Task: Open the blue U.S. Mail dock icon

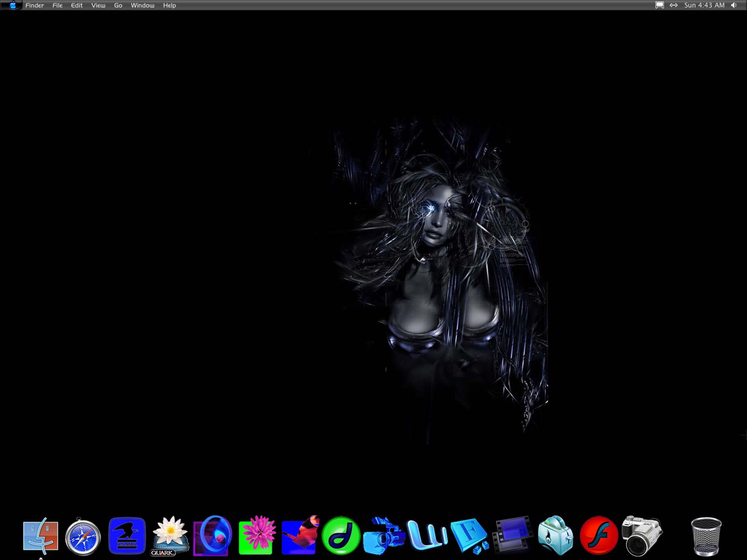Action: click(x=127, y=536)
